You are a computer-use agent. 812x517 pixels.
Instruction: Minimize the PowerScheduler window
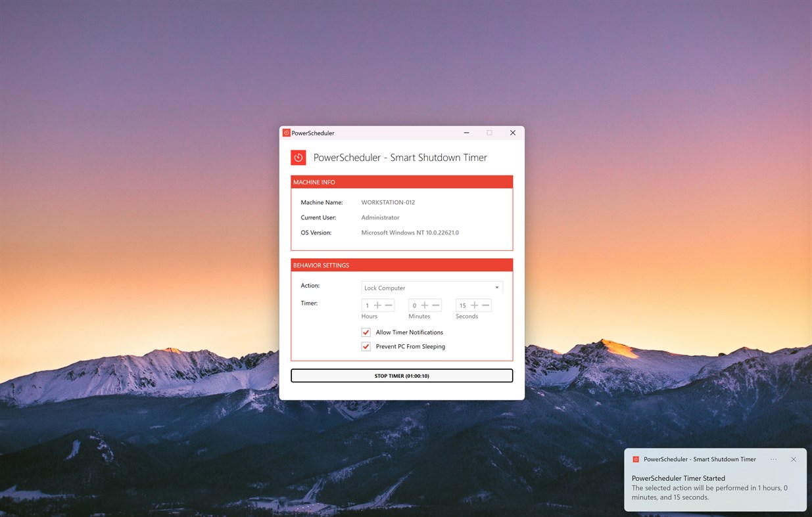(466, 133)
